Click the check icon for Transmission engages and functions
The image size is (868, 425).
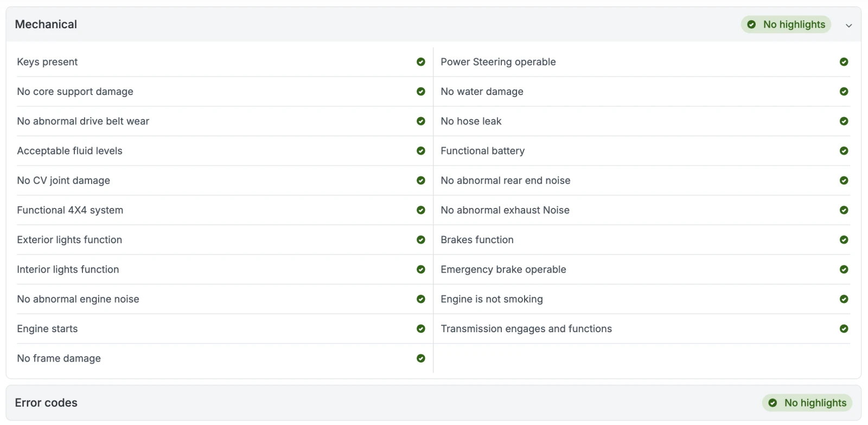point(844,328)
